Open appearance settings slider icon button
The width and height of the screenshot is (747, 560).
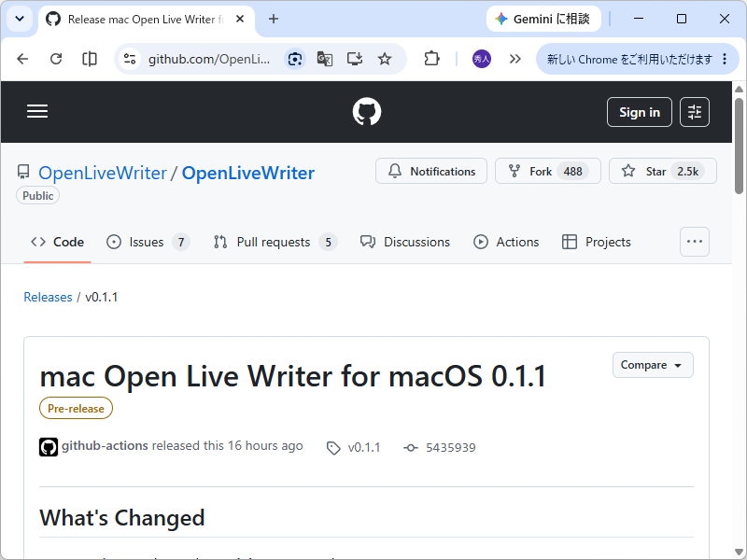coord(695,112)
